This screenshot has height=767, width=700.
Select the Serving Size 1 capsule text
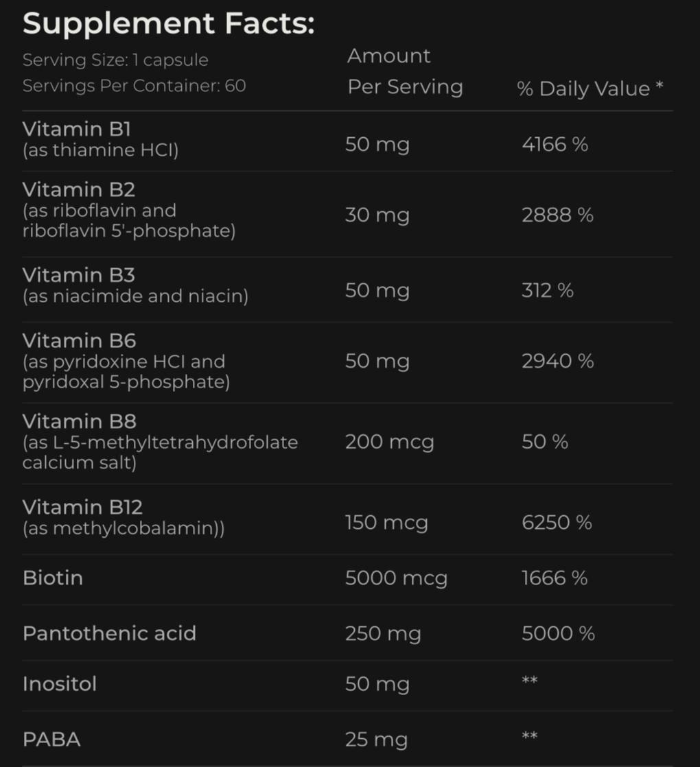115,60
